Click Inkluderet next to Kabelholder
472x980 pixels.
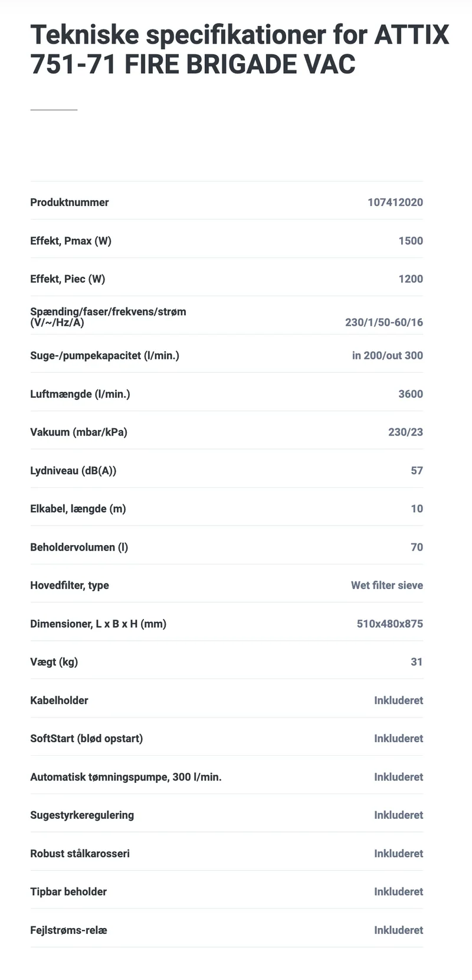coord(399,700)
